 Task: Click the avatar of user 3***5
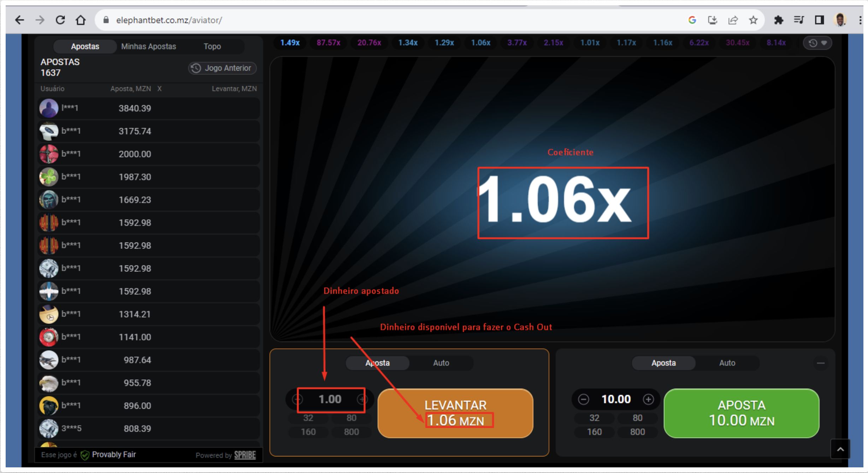(x=49, y=429)
